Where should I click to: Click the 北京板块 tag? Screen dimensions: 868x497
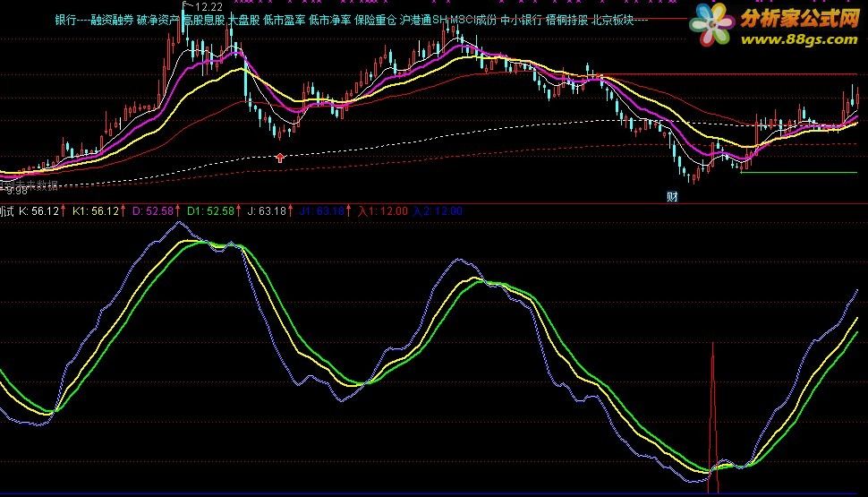613,21
